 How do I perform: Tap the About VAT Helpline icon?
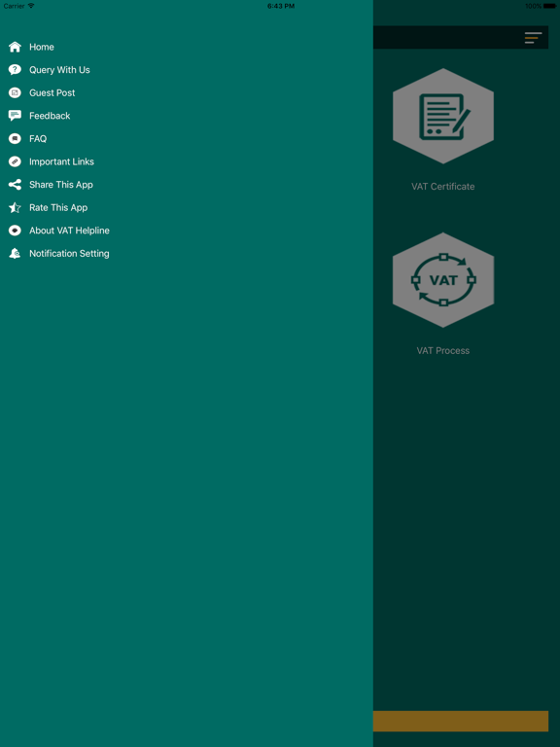pos(15,231)
